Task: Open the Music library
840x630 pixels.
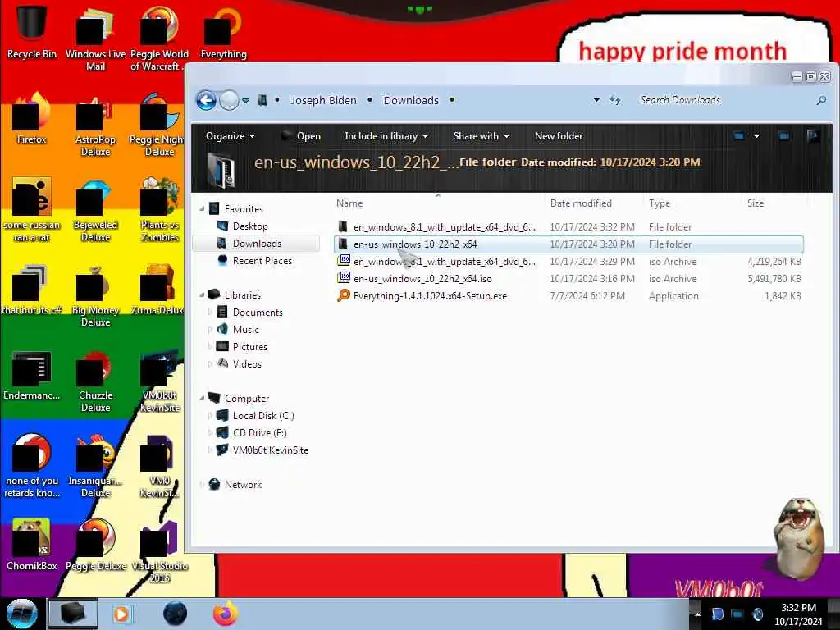Action: point(246,330)
